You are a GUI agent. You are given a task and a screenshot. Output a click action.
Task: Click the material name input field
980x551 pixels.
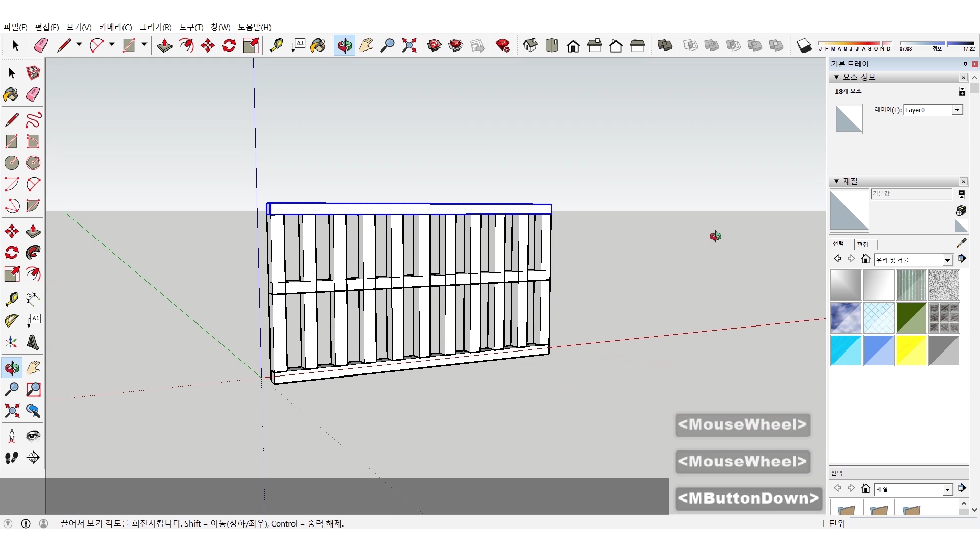tap(911, 194)
